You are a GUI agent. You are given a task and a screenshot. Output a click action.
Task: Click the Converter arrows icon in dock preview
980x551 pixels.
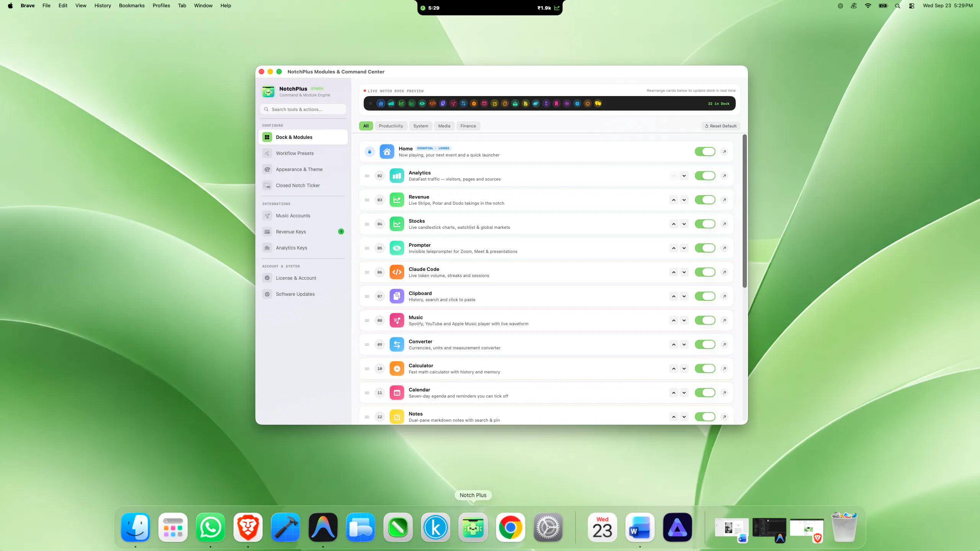point(464,103)
